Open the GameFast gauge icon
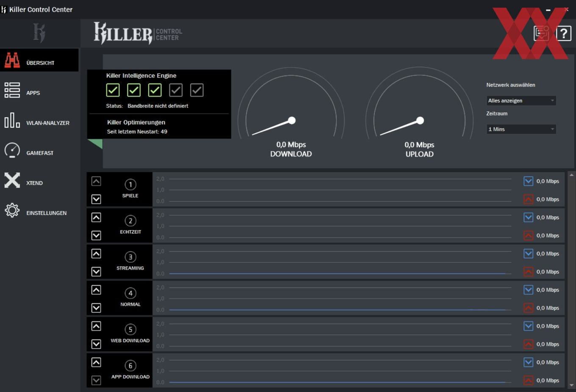This screenshot has height=392, width=576. click(x=12, y=150)
